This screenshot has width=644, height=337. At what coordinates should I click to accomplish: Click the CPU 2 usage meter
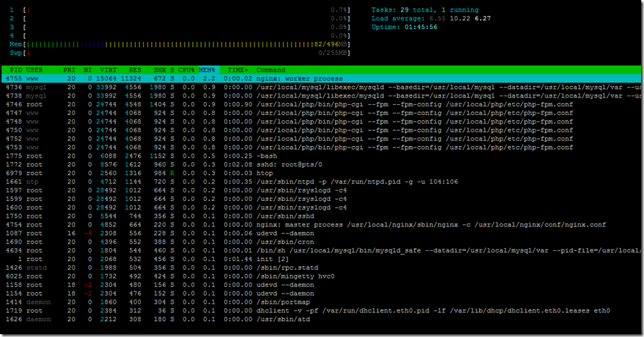pos(180,19)
